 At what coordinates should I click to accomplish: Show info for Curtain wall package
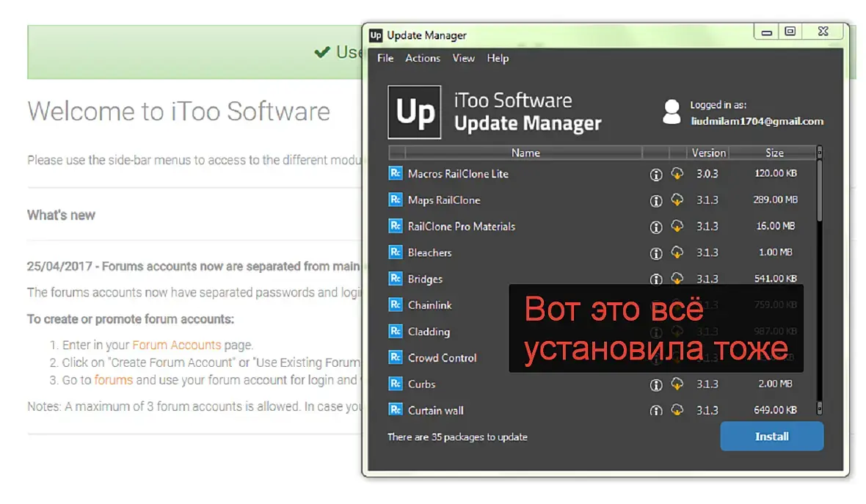click(655, 410)
